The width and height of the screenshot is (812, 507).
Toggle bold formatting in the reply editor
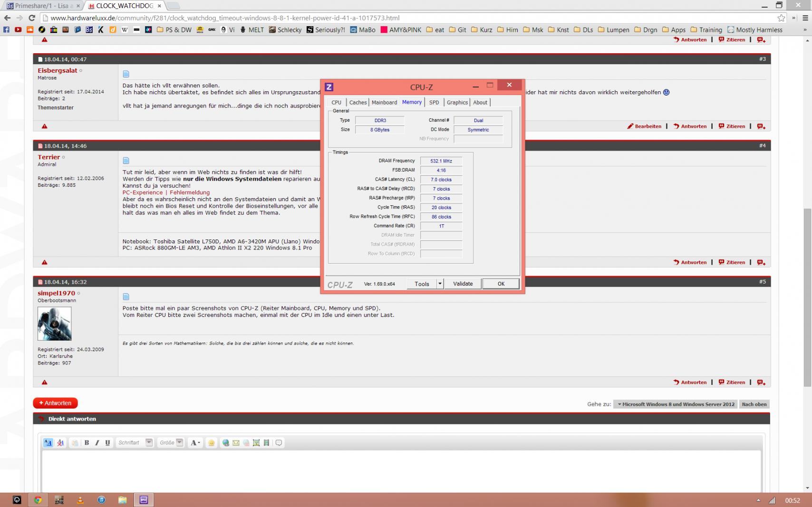coord(87,443)
